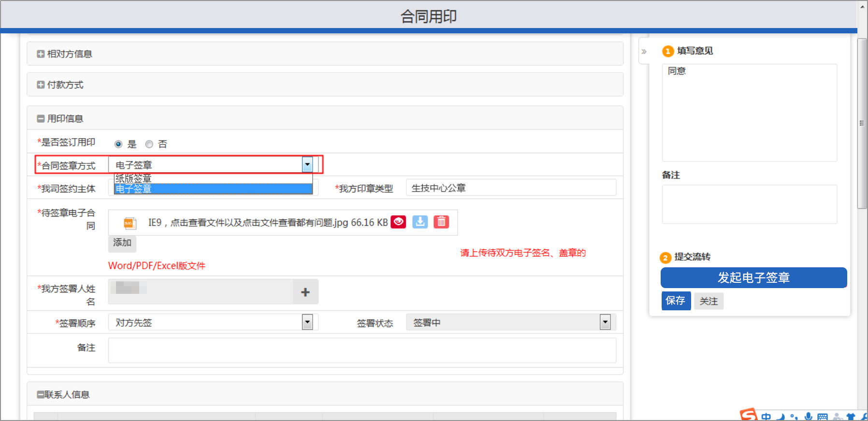Click 添加 to add an attachment
The height and width of the screenshot is (421, 868).
[x=122, y=243]
